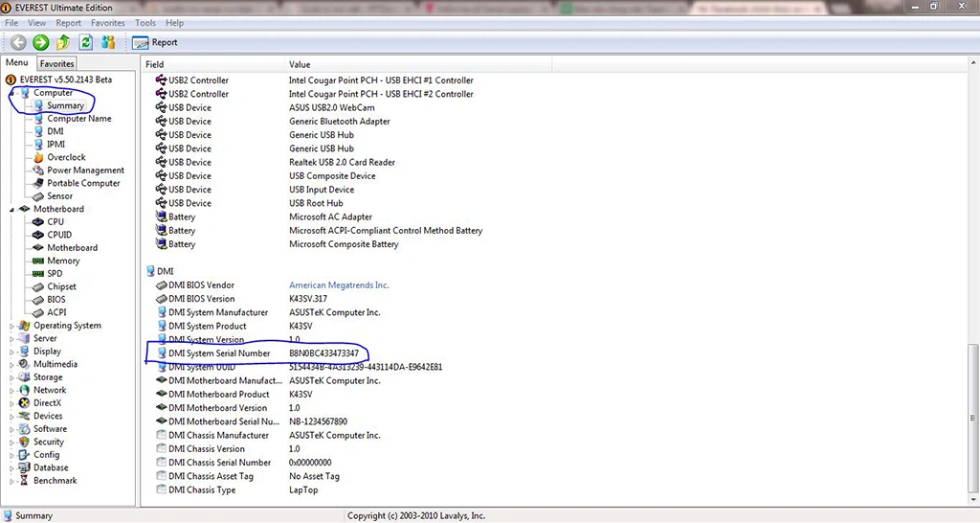Expand the Devices tree node
Viewport: 980px width, 523px height.
click(x=11, y=417)
